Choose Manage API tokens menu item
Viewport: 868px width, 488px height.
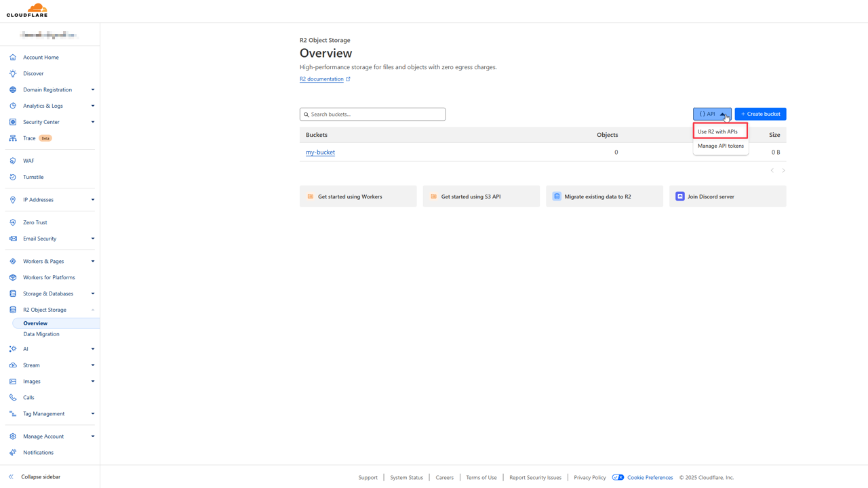pyautogui.click(x=720, y=146)
